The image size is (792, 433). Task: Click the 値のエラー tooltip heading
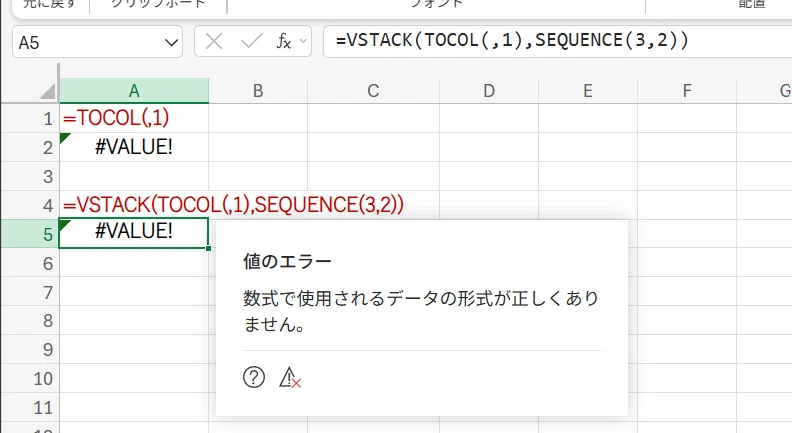coord(287,261)
